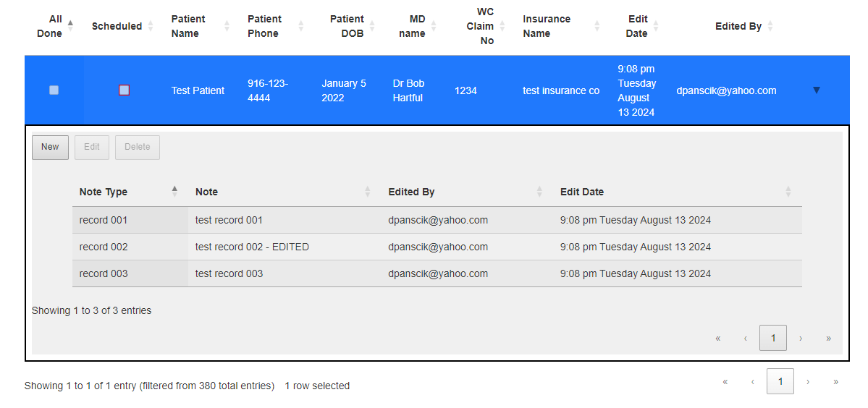Sort notes by Edited By arrows

[x=539, y=192]
